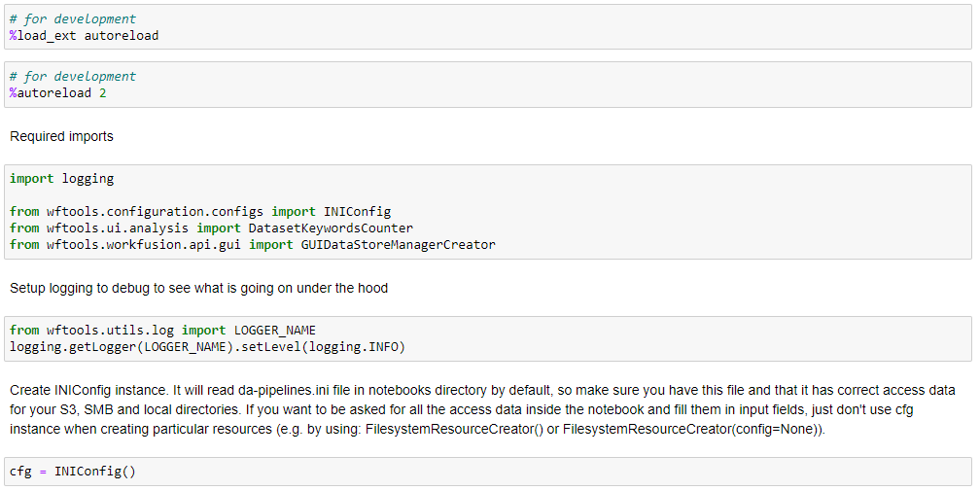Click the %load_ext autoreload code cell
Image resolution: width=980 pixels, height=491 pixels.
pos(487,27)
